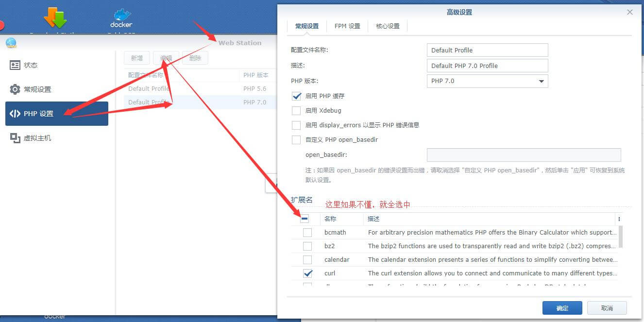Click the 确定 confirm button
The image size is (644, 322).
pyautogui.click(x=562, y=308)
